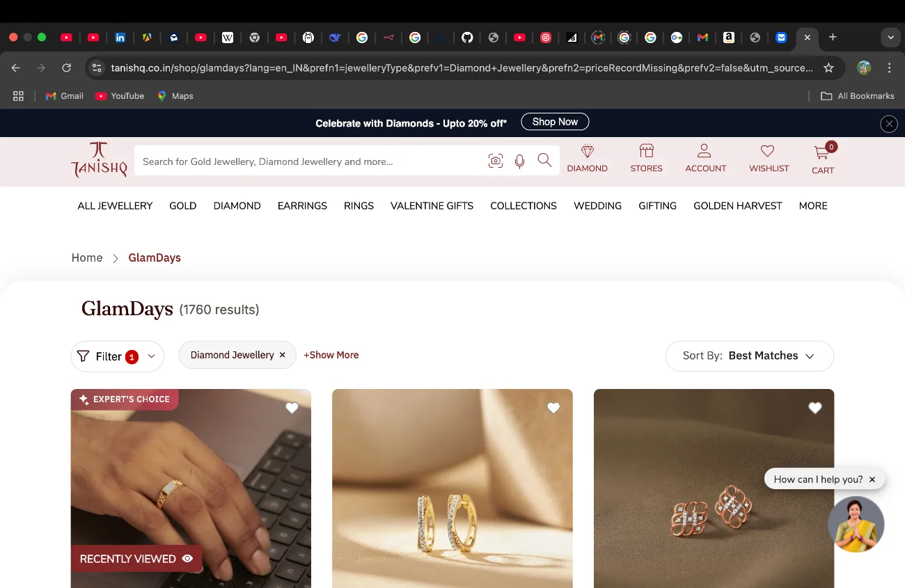Open the Chrome three-dot menu
905x588 pixels.
pyautogui.click(x=889, y=67)
